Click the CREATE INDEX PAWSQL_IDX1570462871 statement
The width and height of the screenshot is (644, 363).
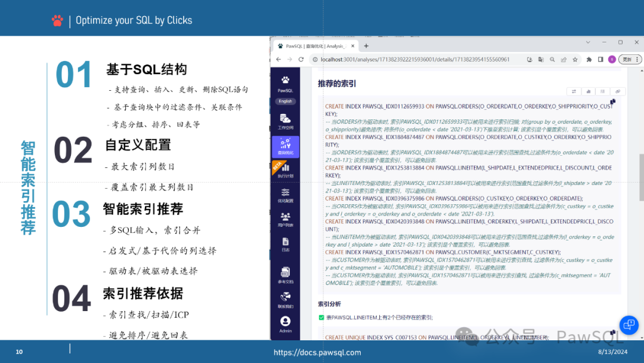coord(442,252)
